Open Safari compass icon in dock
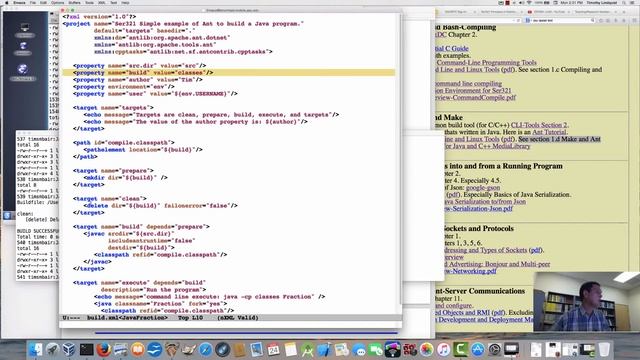Image resolution: width=640 pixels, height=360 pixels. coord(205,350)
